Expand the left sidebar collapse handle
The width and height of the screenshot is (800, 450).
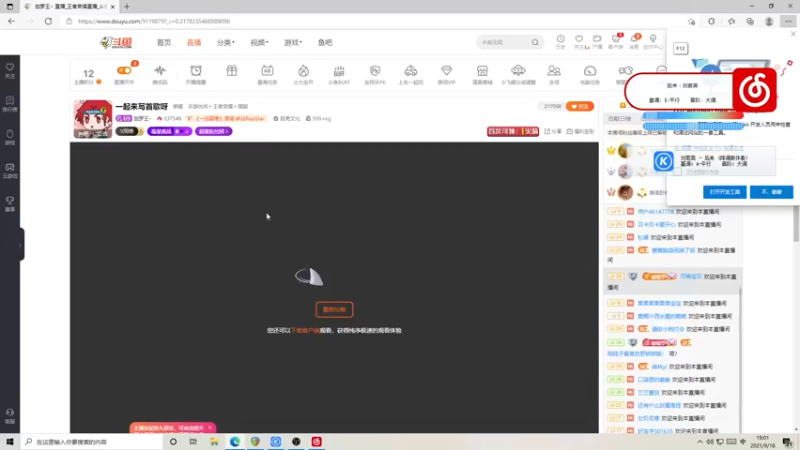pos(21,245)
